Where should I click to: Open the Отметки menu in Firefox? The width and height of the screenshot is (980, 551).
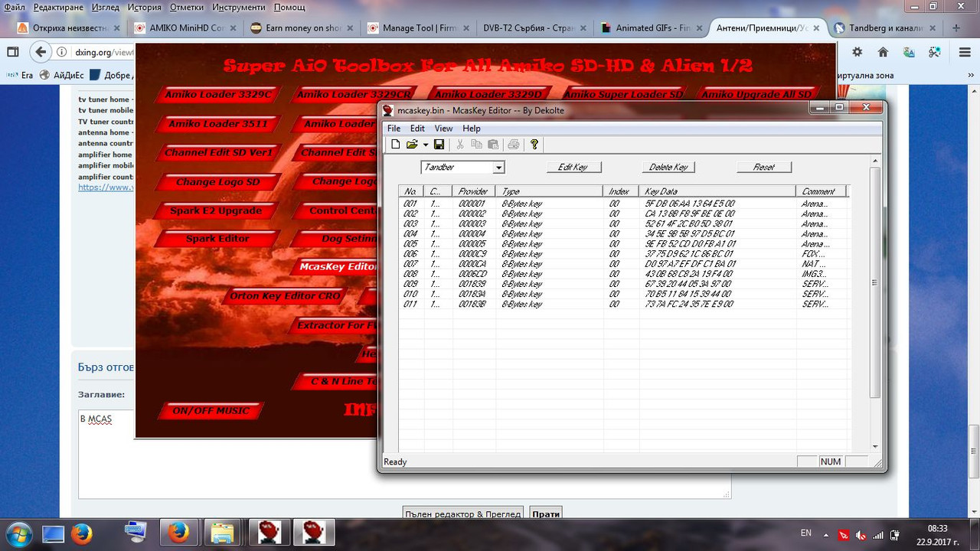pyautogui.click(x=187, y=7)
